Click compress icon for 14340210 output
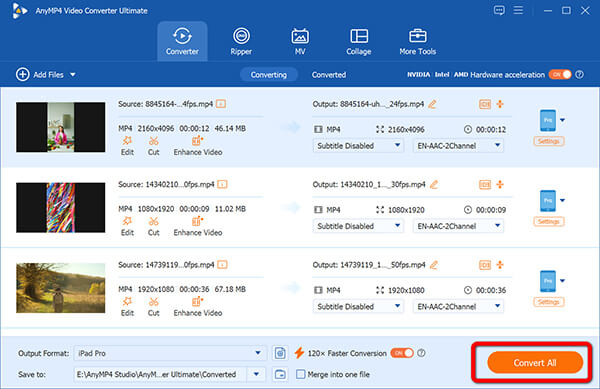Image resolution: width=600 pixels, height=389 pixels. coord(500,184)
